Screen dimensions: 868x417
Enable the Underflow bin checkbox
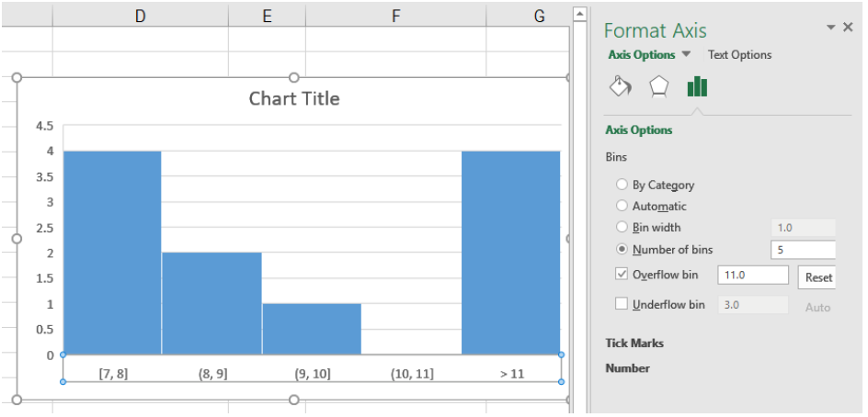click(x=622, y=304)
